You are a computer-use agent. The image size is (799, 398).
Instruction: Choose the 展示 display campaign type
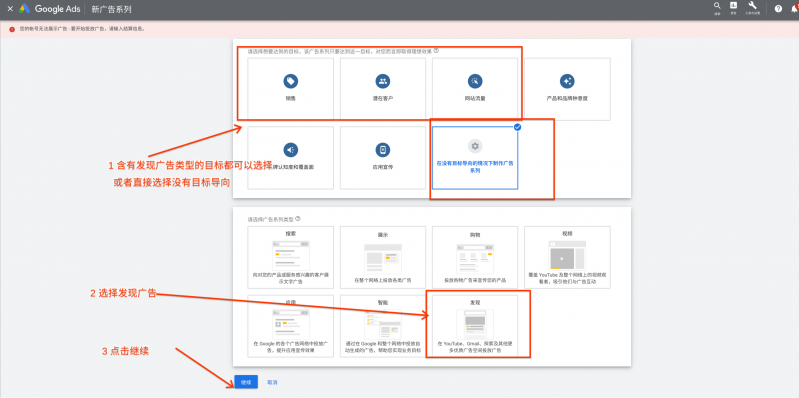pyautogui.click(x=383, y=257)
